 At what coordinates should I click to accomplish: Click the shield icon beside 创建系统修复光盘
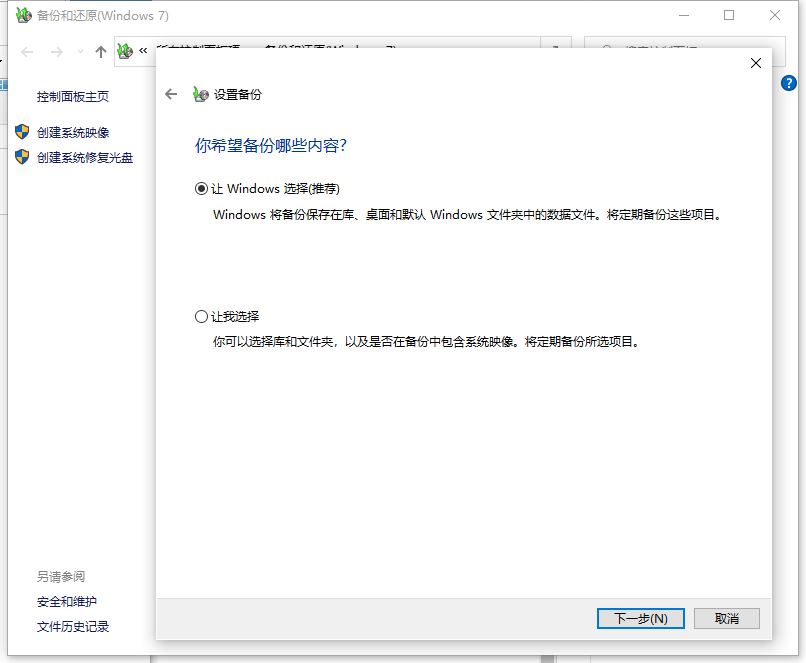coord(22,157)
